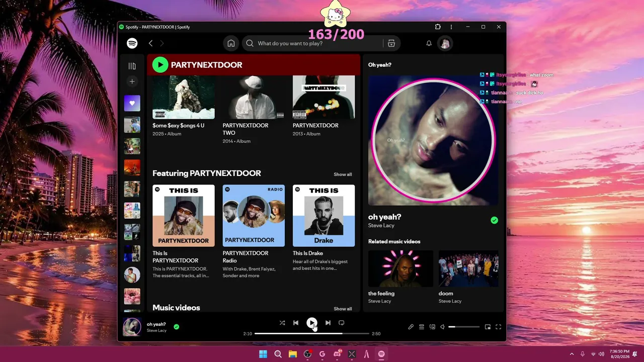Open the notifications bell
Image resolution: width=644 pixels, height=362 pixels.
coord(429,43)
